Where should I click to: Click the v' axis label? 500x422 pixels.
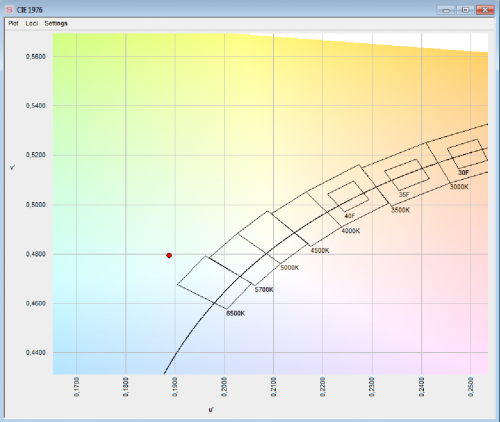12,167
